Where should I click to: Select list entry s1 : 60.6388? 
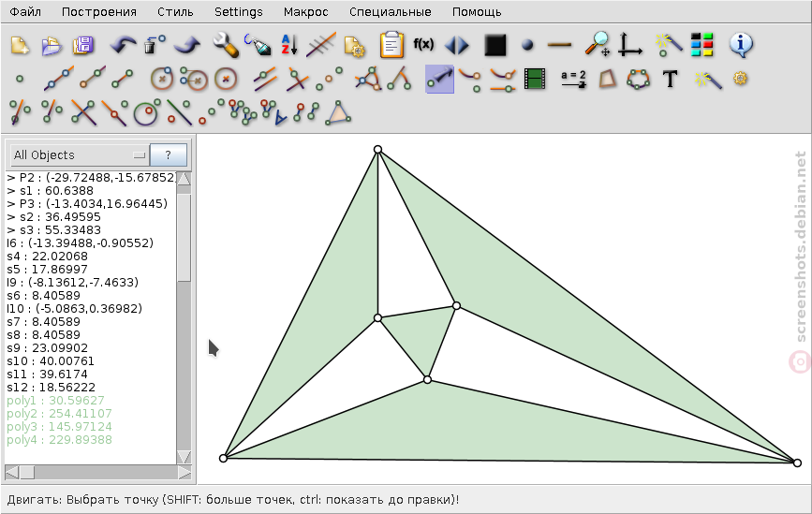coord(50,190)
